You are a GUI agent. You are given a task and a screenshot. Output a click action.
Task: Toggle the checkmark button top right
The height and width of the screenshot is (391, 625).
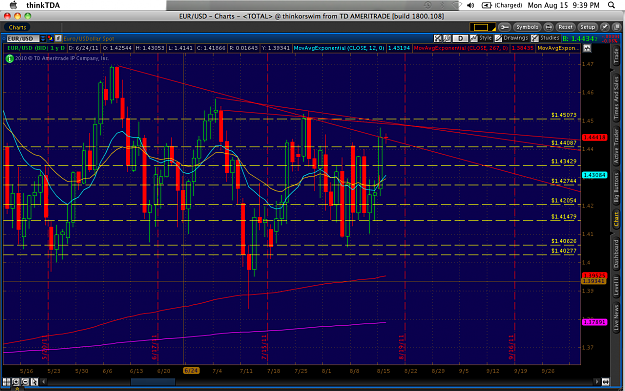tap(605, 27)
